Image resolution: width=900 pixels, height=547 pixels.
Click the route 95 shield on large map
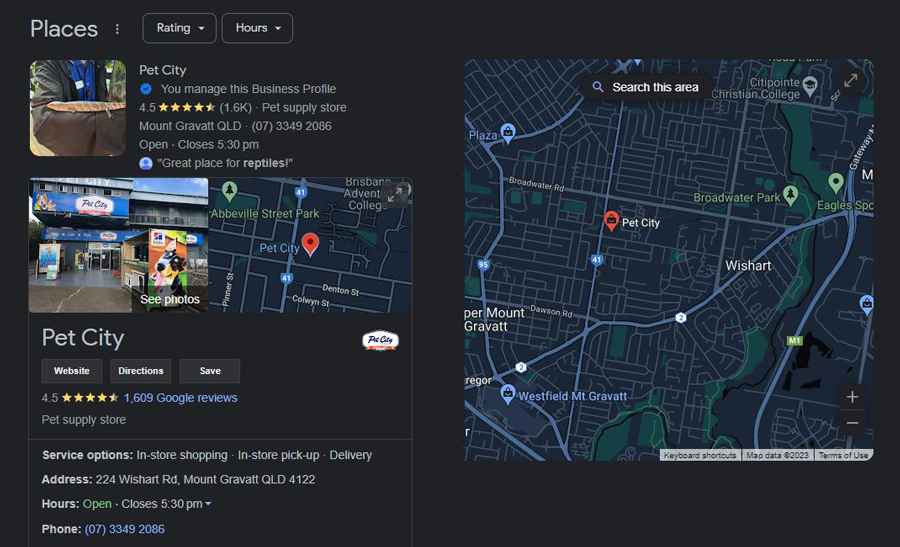click(x=483, y=265)
